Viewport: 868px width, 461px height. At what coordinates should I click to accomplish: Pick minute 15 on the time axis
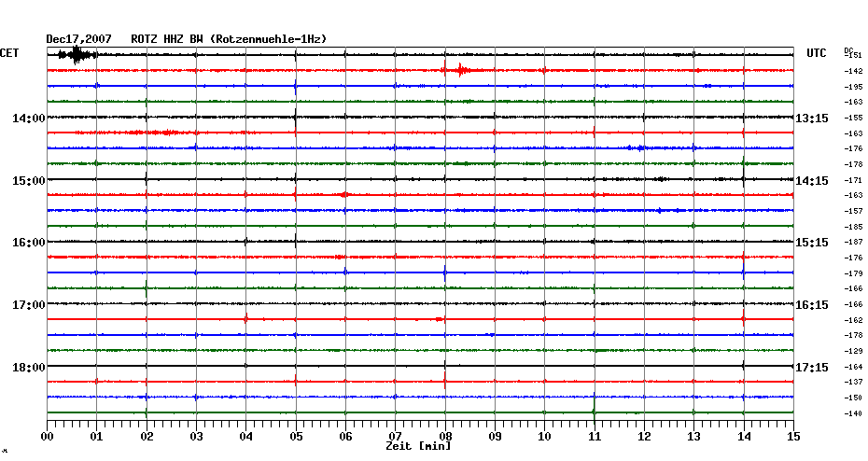click(793, 437)
